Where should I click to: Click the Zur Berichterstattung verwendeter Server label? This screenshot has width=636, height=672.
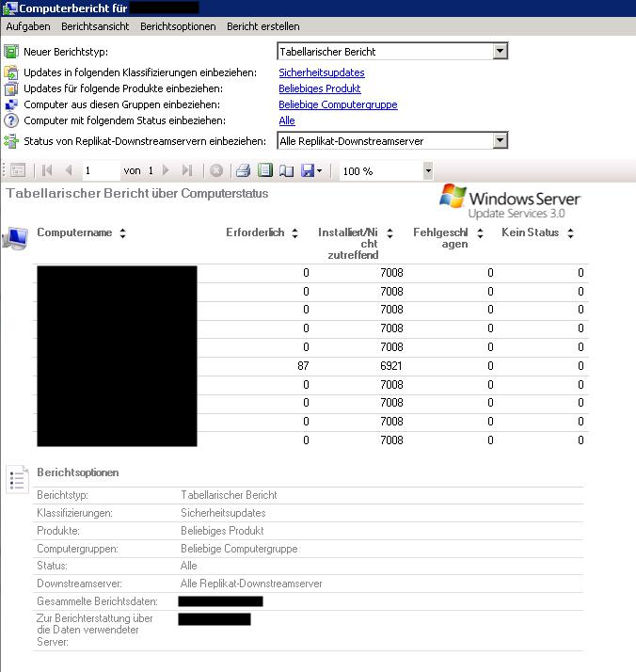pos(95,630)
